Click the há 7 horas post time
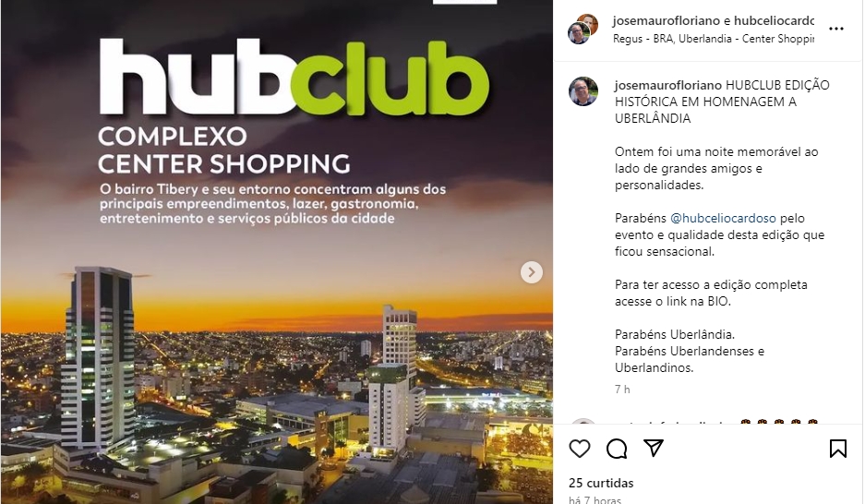 (595, 499)
